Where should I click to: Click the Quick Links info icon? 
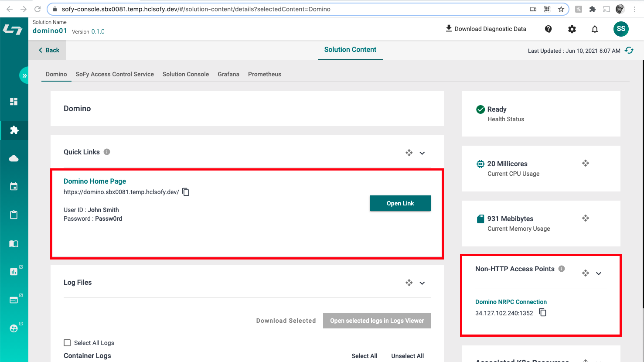pos(107,152)
